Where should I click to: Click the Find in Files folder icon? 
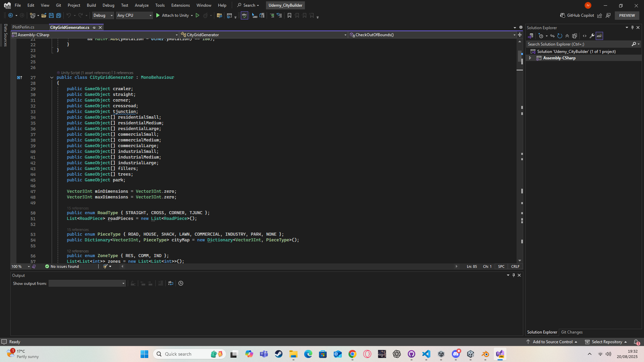pyautogui.click(x=219, y=15)
